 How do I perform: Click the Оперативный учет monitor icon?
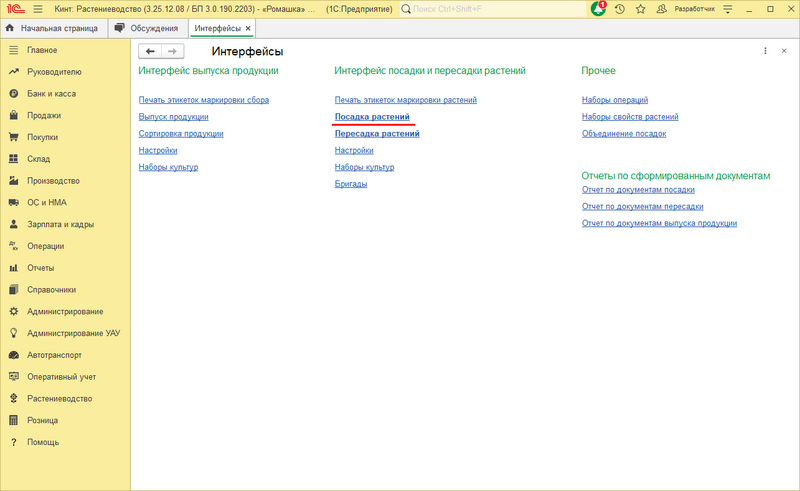pos(14,377)
